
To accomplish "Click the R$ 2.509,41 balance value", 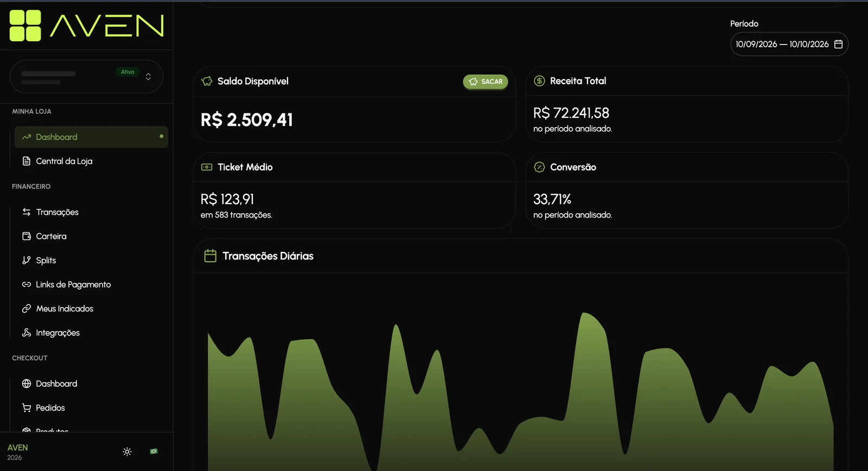I will [x=247, y=120].
